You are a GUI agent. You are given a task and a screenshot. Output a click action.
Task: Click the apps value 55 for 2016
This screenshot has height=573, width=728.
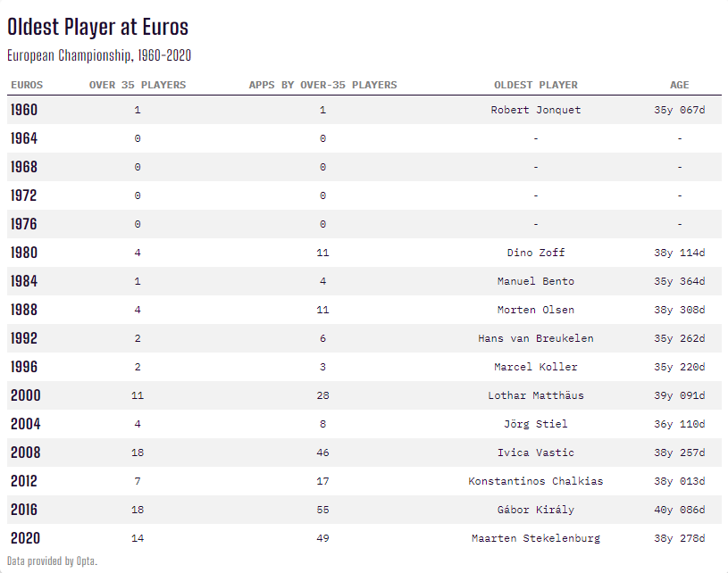pyautogui.click(x=322, y=510)
